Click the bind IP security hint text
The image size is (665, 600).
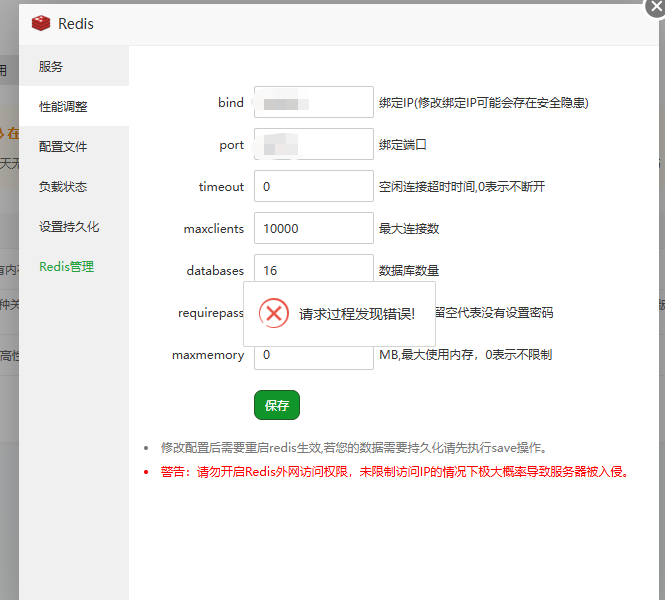tap(483, 103)
